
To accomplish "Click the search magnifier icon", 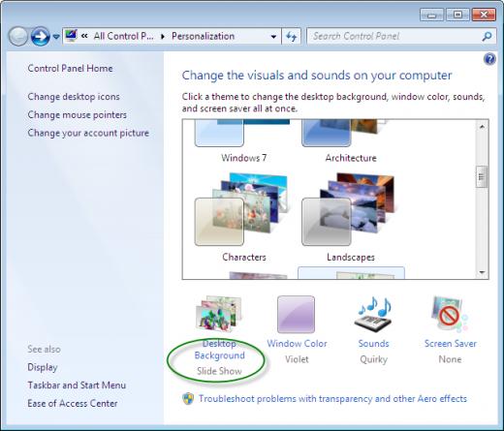I will pos(487,36).
